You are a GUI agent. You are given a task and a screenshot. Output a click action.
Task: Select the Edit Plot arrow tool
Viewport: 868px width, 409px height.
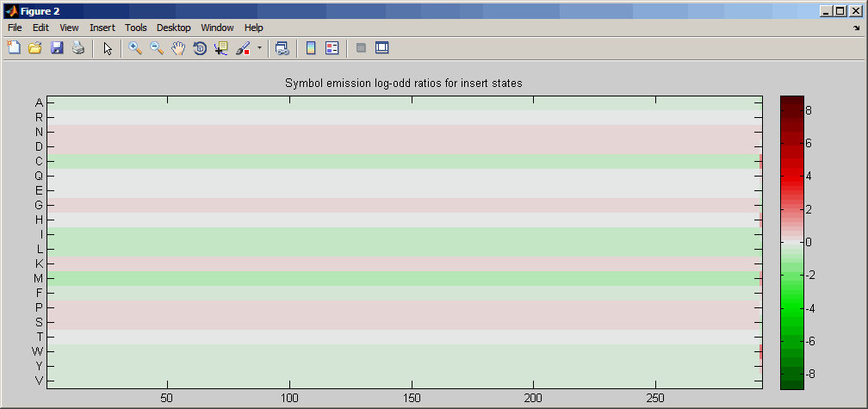pos(108,48)
